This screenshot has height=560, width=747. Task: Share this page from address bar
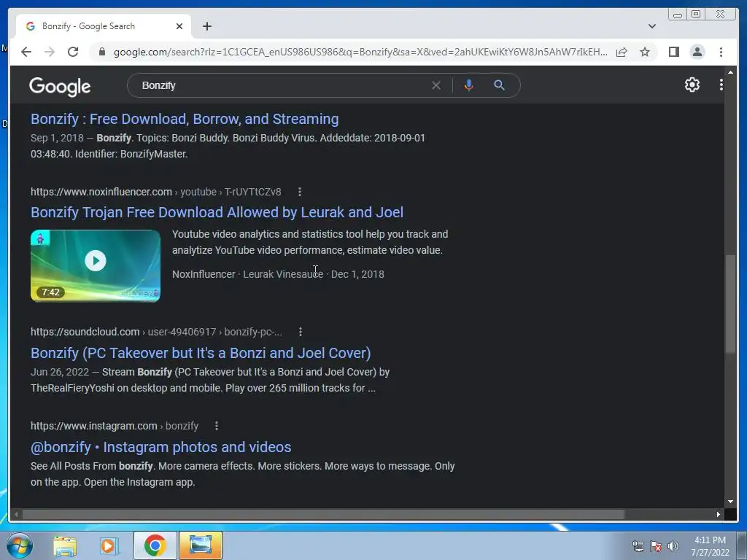point(622,52)
